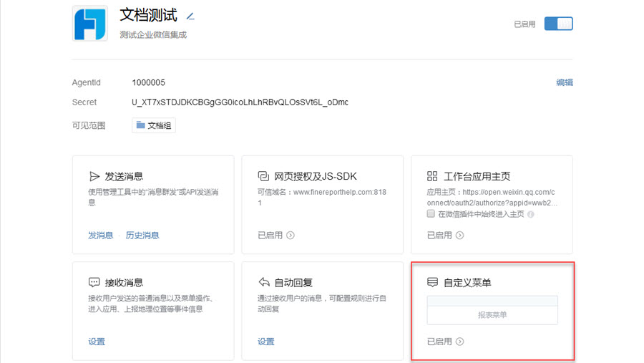Open the 历史消息 link
644x363 pixels.
[142, 235]
